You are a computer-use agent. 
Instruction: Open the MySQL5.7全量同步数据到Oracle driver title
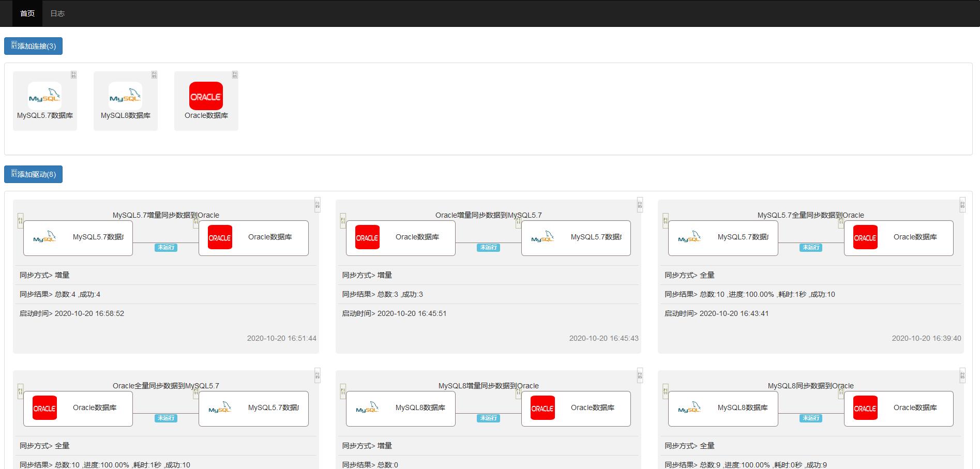point(811,215)
